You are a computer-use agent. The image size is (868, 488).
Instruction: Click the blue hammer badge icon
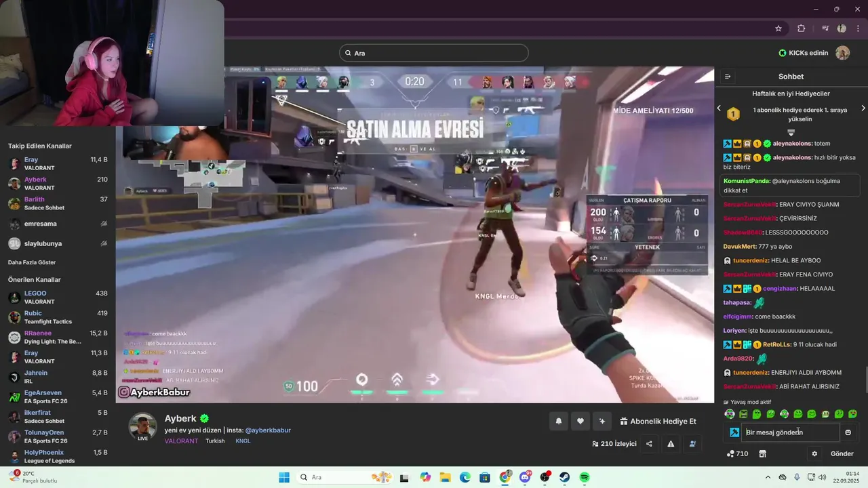coord(734,432)
